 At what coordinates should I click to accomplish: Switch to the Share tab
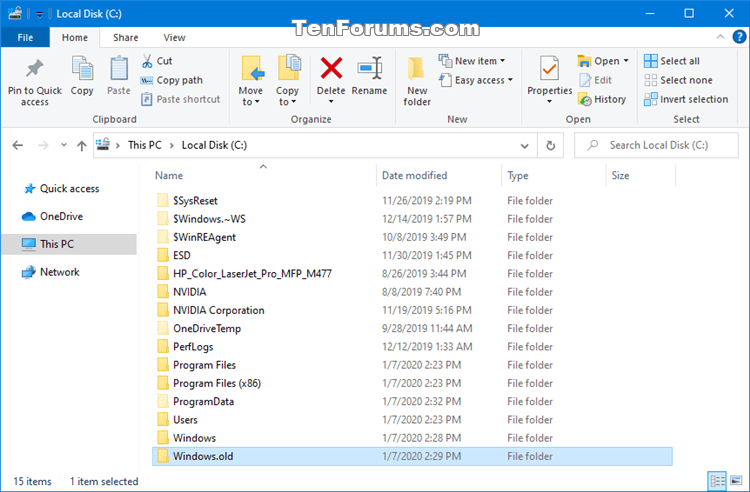coord(125,37)
